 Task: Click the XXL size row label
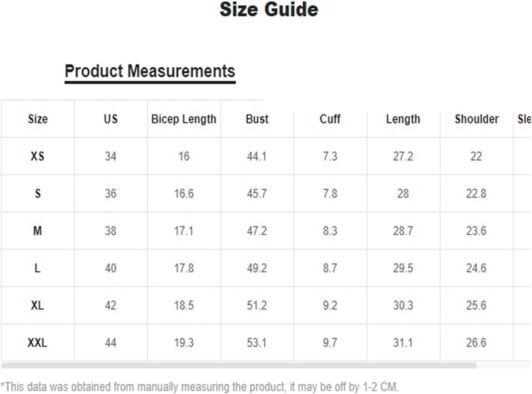(37, 343)
